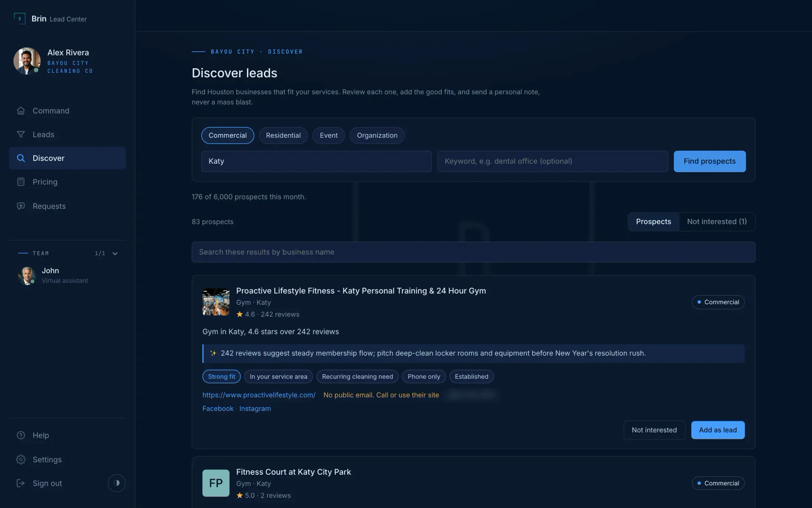Click the In your service area tag

pyautogui.click(x=278, y=376)
